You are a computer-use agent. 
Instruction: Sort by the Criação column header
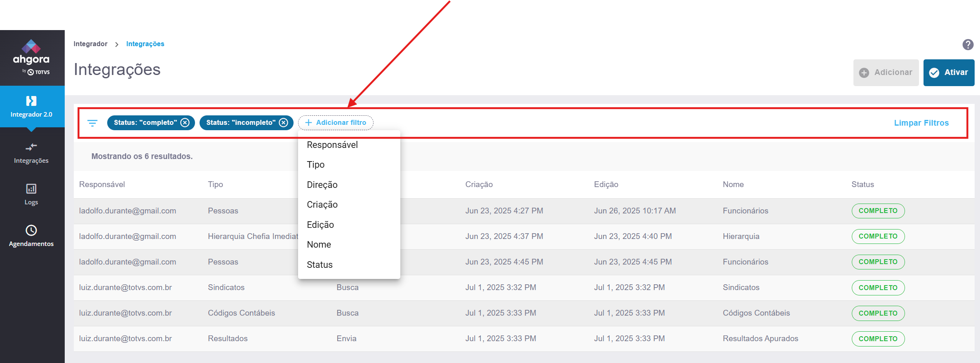(479, 185)
